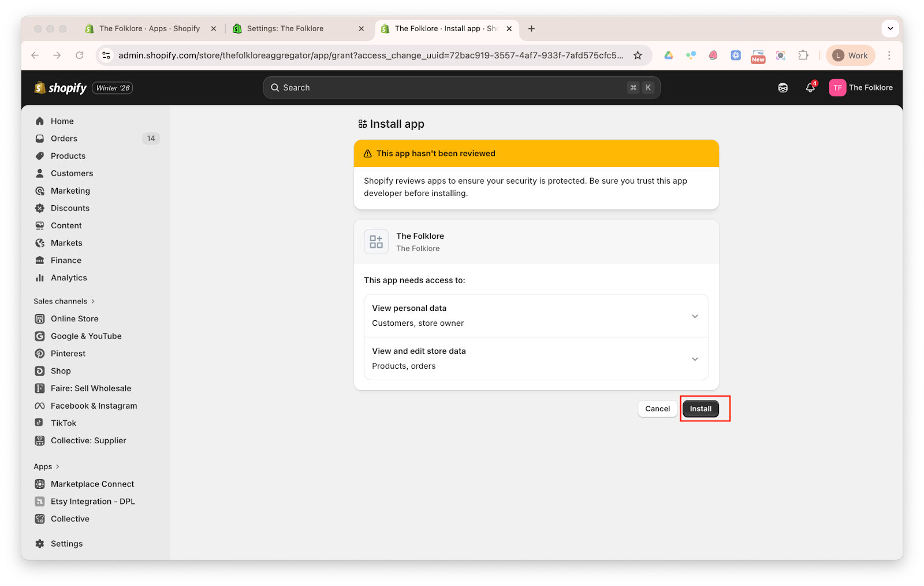Cancel the app installation
924x586 pixels.
coord(657,409)
